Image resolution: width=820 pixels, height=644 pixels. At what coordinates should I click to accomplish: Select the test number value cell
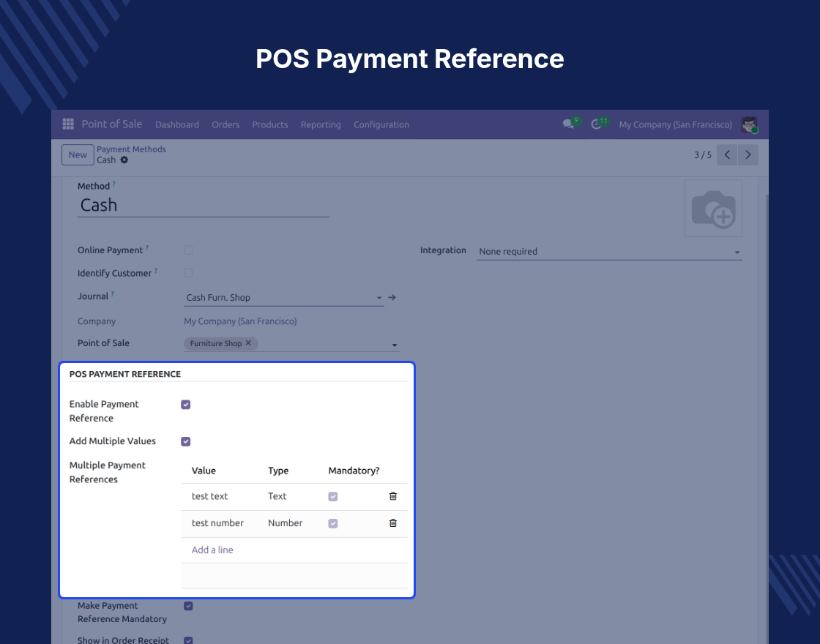[x=217, y=523]
